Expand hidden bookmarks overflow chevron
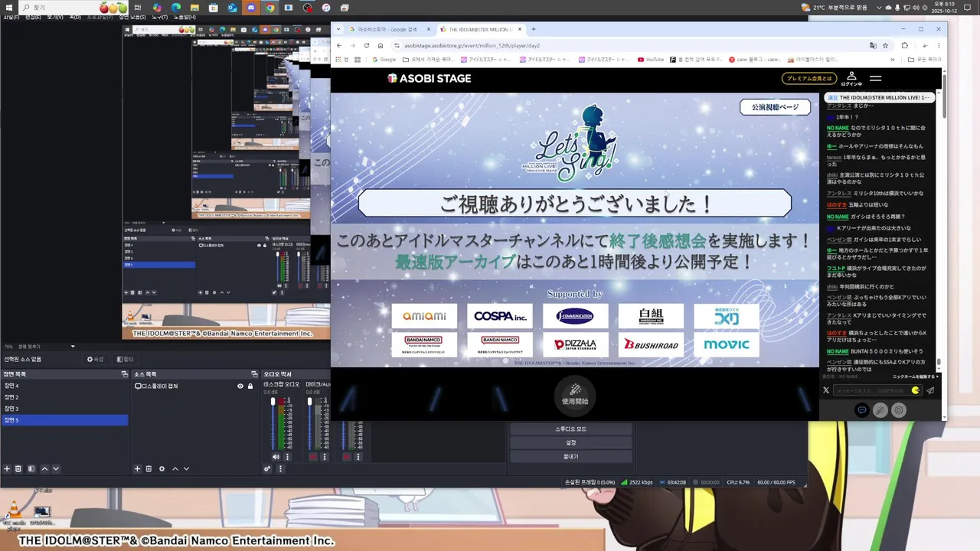Image resolution: width=980 pixels, height=551 pixels. coord(892,59)
